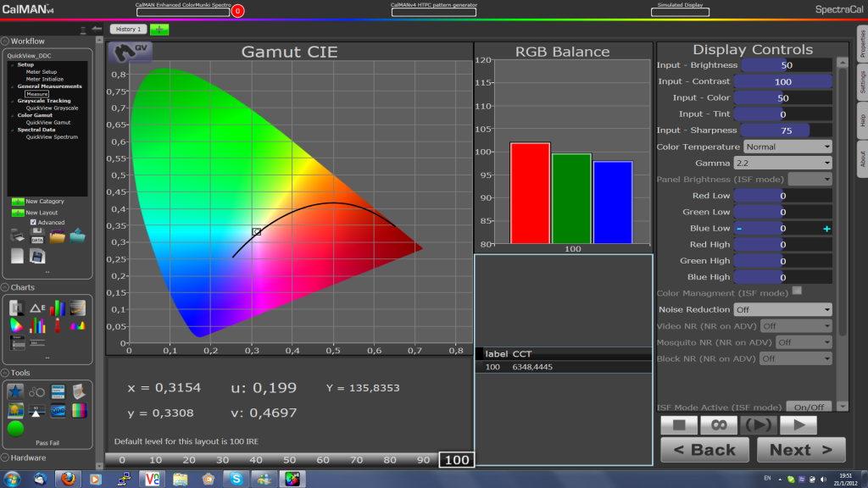
Task: Open the spectrum chart icon in Charts panel
Action: [77, 326]
